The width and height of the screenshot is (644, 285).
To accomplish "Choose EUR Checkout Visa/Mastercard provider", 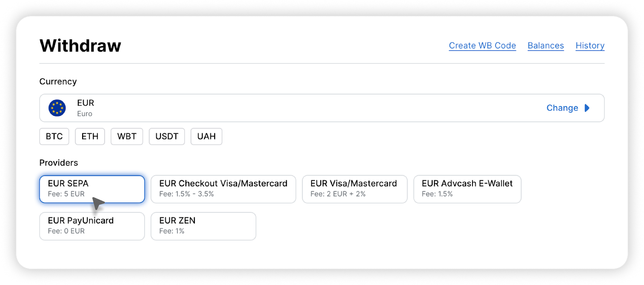I will point(223,189).
